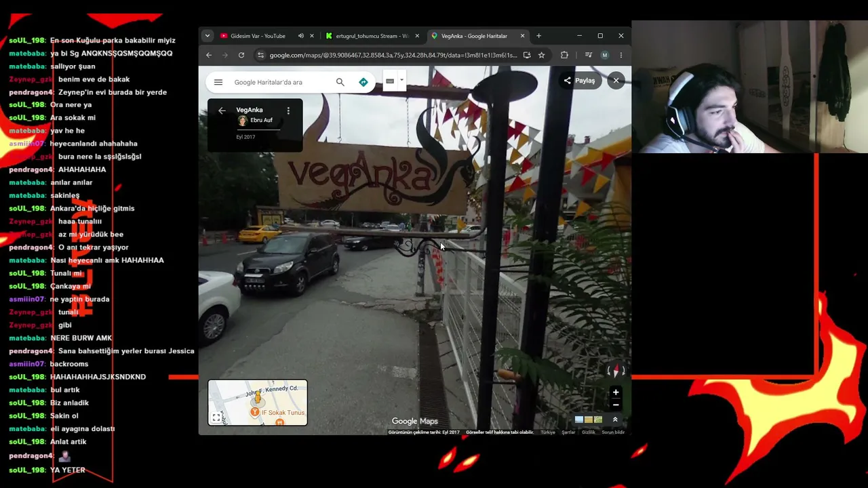The image size is (868, 488).
Task: Click chat message 'anılar anılar'
Action: coord(71,183)
